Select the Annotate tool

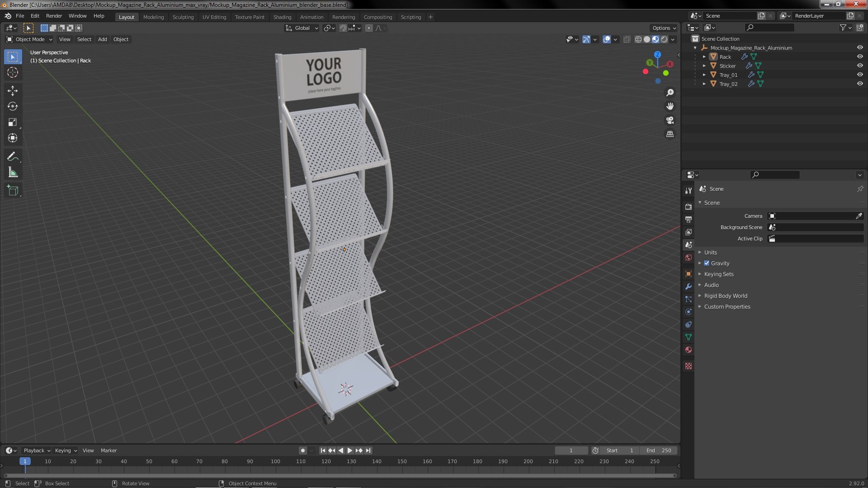coord(13,157)
